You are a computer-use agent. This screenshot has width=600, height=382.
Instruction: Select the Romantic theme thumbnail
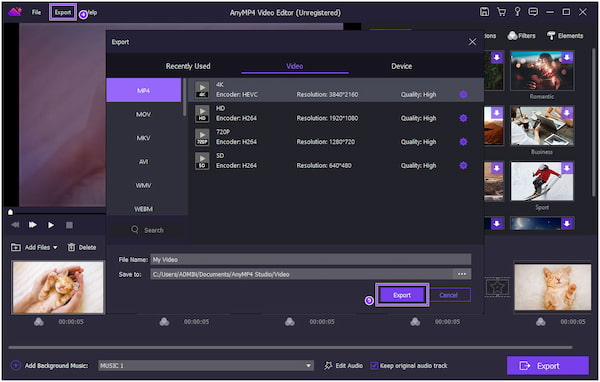[542, 71]
